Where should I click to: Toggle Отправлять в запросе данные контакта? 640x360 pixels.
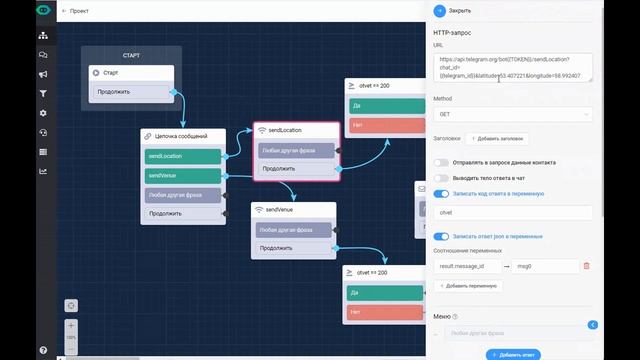441,162
